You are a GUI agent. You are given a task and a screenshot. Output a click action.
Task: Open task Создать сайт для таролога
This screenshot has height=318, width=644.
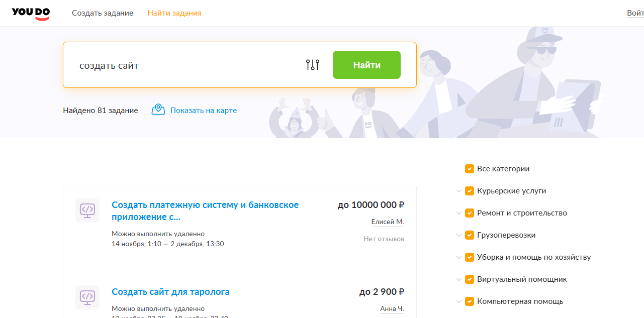coord(170,292)
